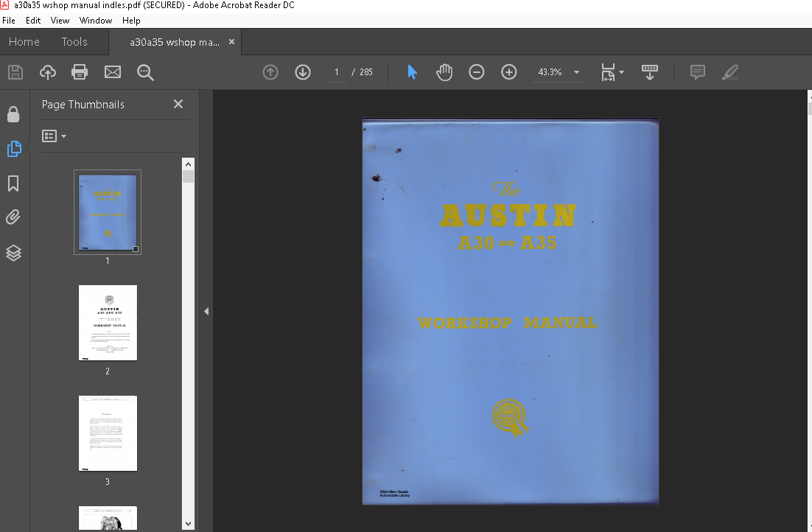Click the thumbnails panel scrollbar down arrow

(x=188, y=523)
